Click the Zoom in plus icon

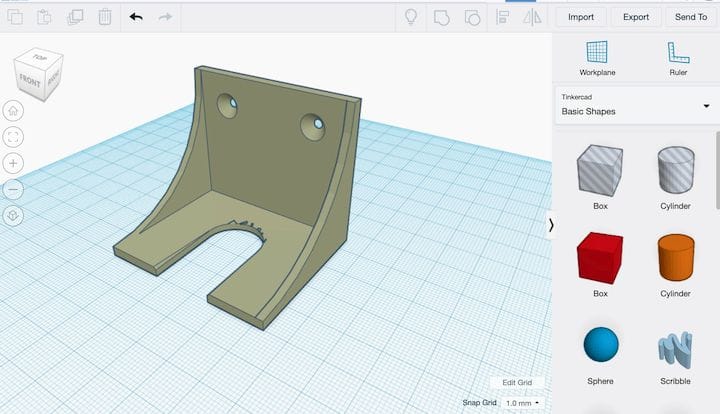tap(13, 163)
